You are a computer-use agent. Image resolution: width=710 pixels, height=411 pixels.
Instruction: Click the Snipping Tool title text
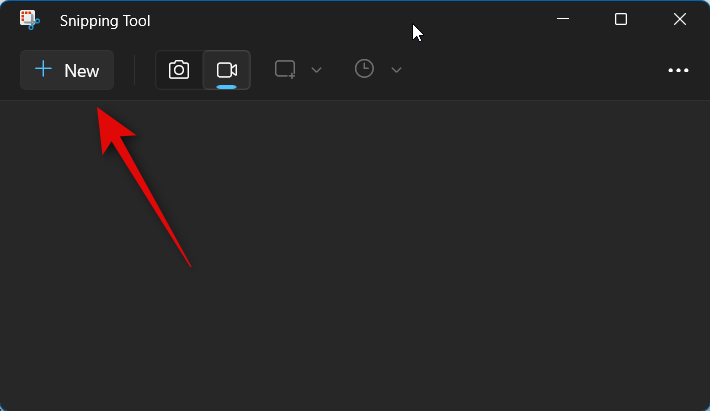pos(105,21)
